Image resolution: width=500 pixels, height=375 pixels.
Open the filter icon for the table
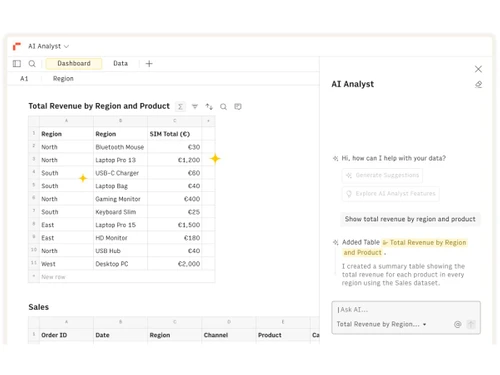click(x=195, y=107)
